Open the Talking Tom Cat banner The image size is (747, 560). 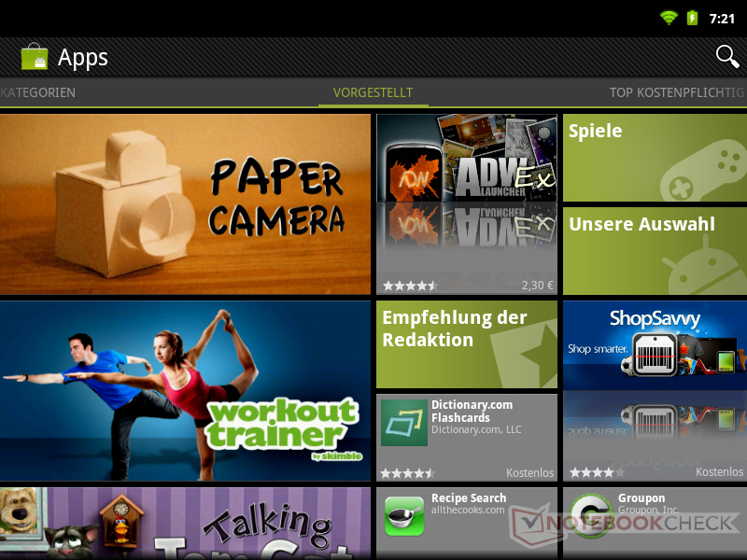pyautogui.click(x=185, y=524)
